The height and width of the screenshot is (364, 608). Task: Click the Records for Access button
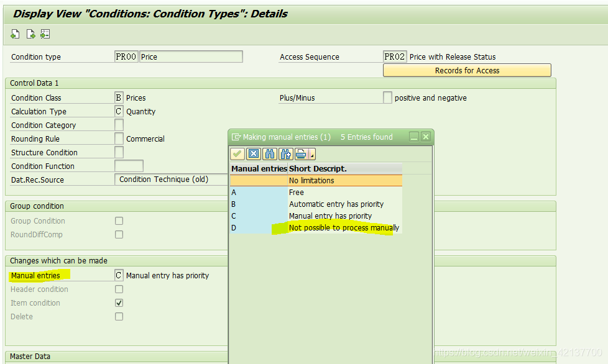[467, 70]
